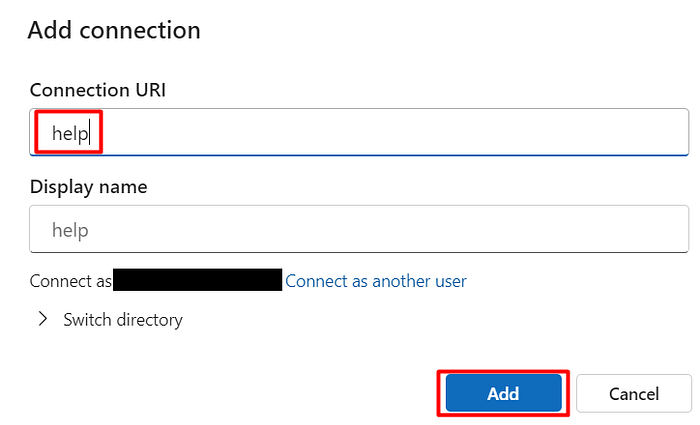This screenshot has width=700, height=425.
Task: Click the word 'URI' in the label
Action: pos(148,90)
